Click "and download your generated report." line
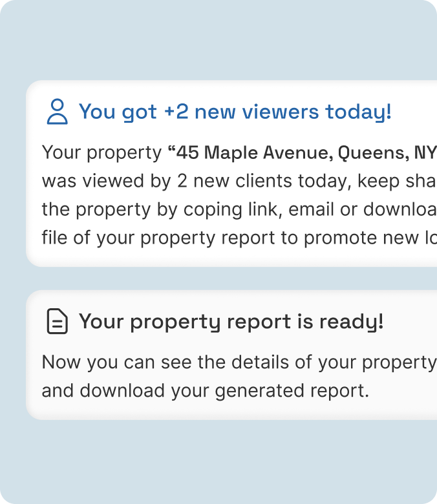 (x=205, y=390)
